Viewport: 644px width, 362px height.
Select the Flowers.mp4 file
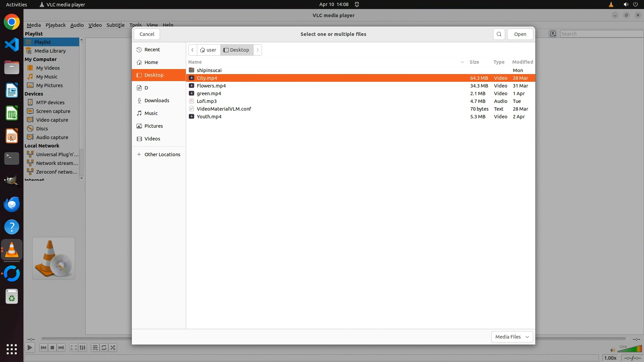coord(211,86)
